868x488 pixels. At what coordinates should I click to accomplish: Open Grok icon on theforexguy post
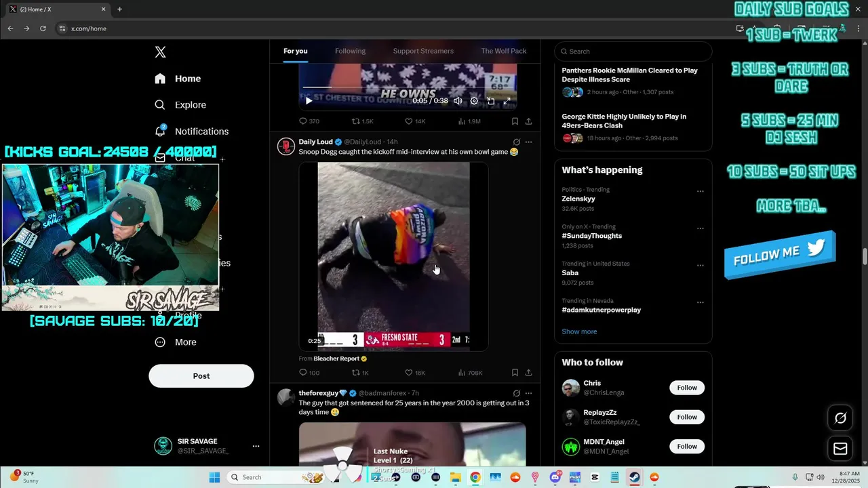point(516,393)
